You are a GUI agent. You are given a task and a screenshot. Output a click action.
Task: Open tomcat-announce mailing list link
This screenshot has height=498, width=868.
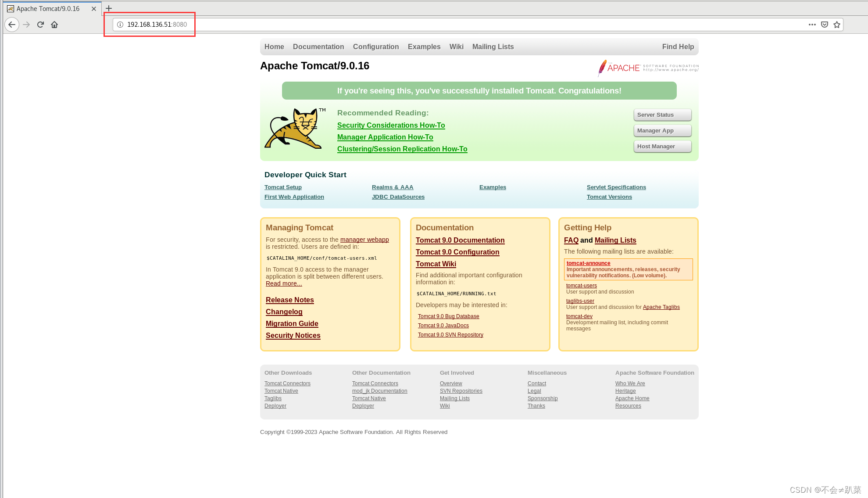click(x=588, y=263)
